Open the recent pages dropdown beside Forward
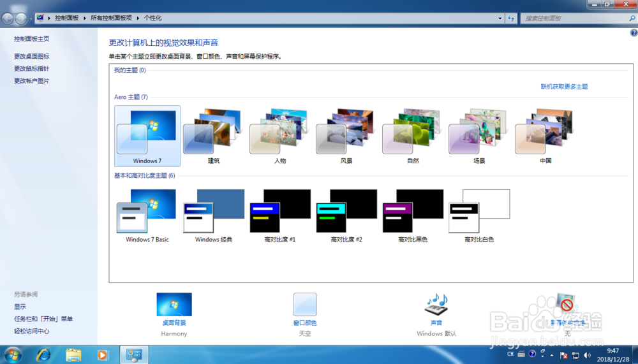 (x=31, y=18)
